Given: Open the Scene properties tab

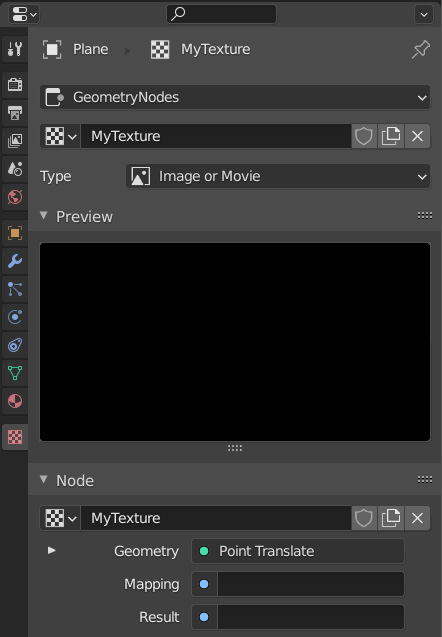Looking at the screenshot, I should click(x=15, y=169).
